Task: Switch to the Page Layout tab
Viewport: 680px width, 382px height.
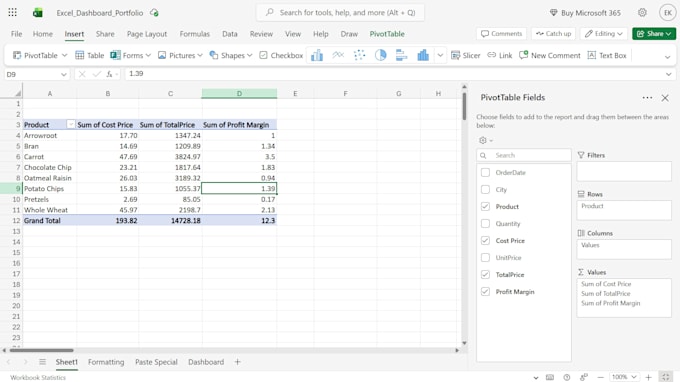Action: pos(147,34)
